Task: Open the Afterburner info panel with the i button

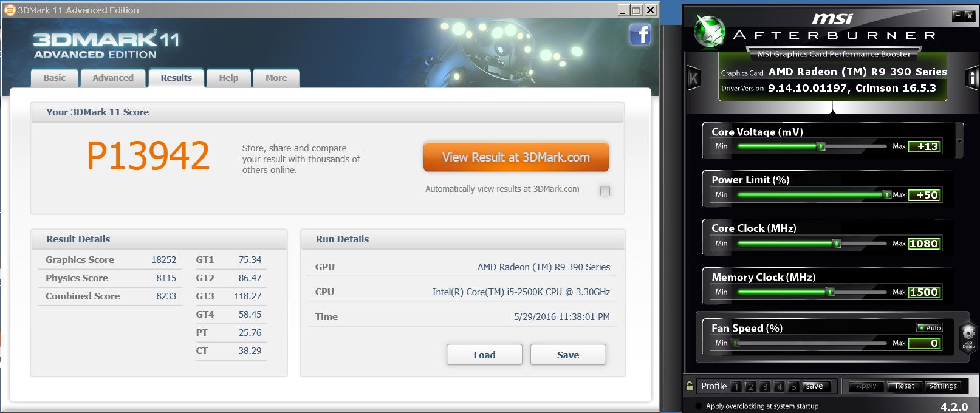Action: click(x=972, y=78)
